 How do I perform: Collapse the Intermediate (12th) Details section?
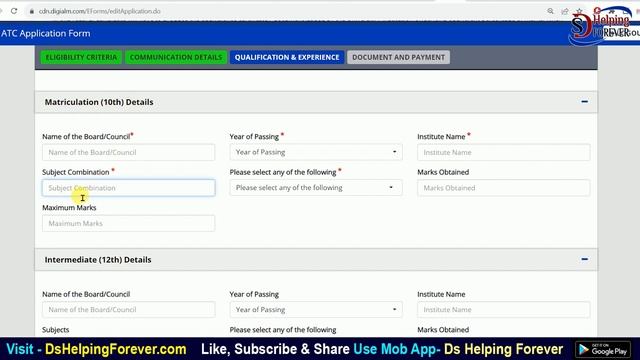[584, 259]
